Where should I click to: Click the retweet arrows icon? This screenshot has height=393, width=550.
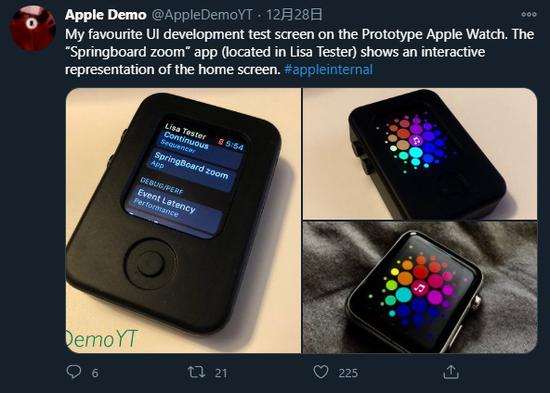(x=196, y=372)
